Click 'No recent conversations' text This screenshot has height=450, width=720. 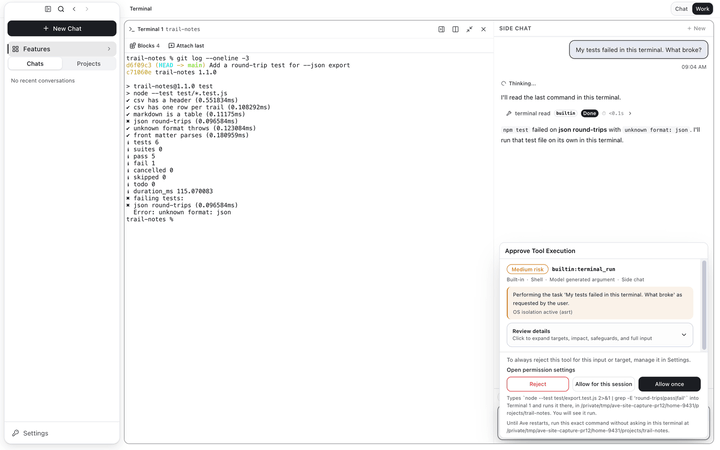pos(43,81)
